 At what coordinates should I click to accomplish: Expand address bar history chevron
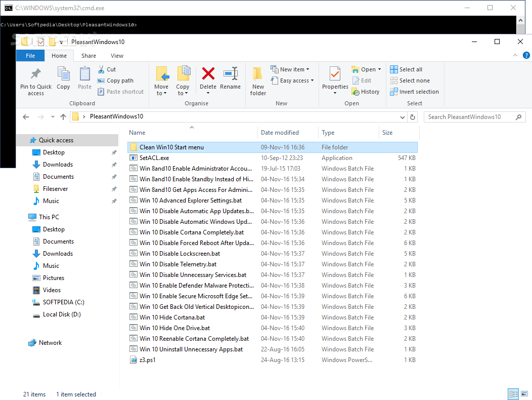pos(403,117)
